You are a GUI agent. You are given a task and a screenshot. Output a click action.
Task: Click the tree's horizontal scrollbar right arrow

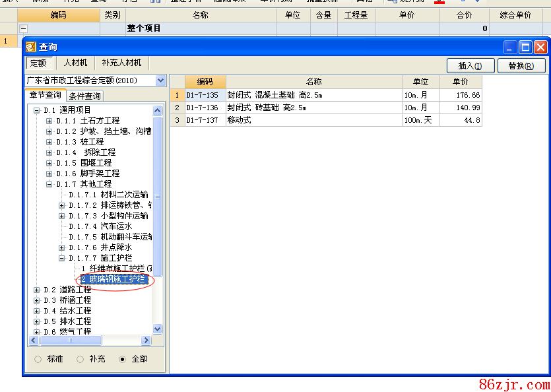click(x=148, y=341)
